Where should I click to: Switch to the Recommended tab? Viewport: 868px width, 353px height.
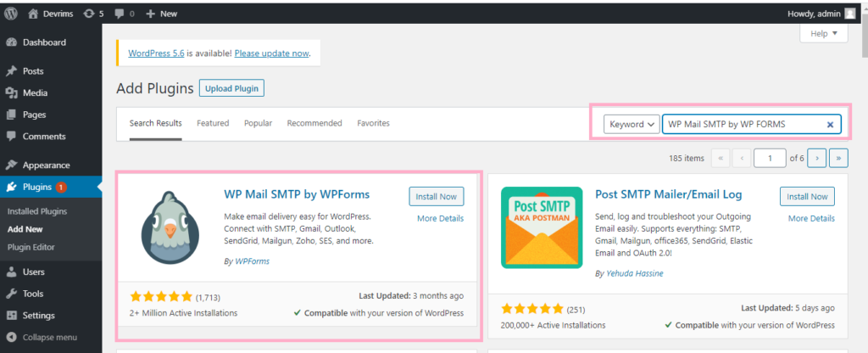[x=314, y=124]
